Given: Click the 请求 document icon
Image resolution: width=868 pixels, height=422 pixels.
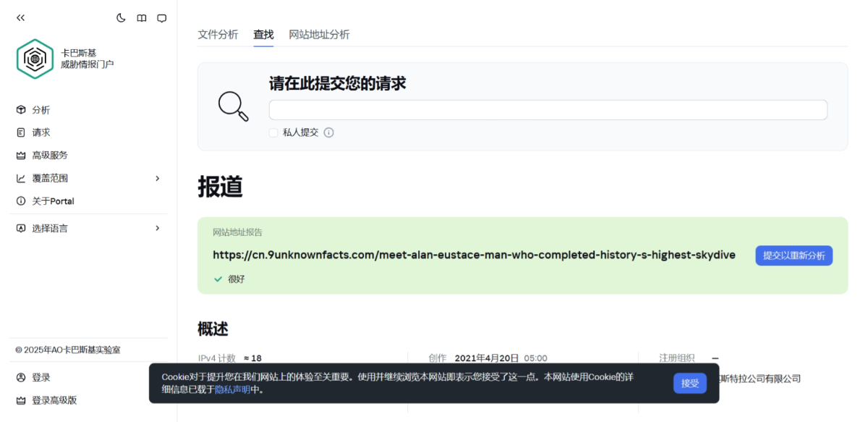Looking at the screenshot, I should 21,132.
